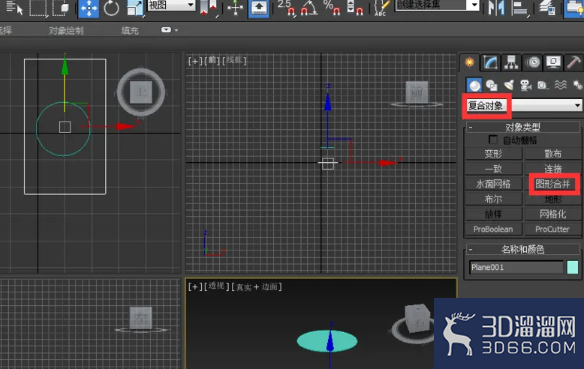
Task: Open the front viewport [线框] shading menu
Action: (234, 60)
